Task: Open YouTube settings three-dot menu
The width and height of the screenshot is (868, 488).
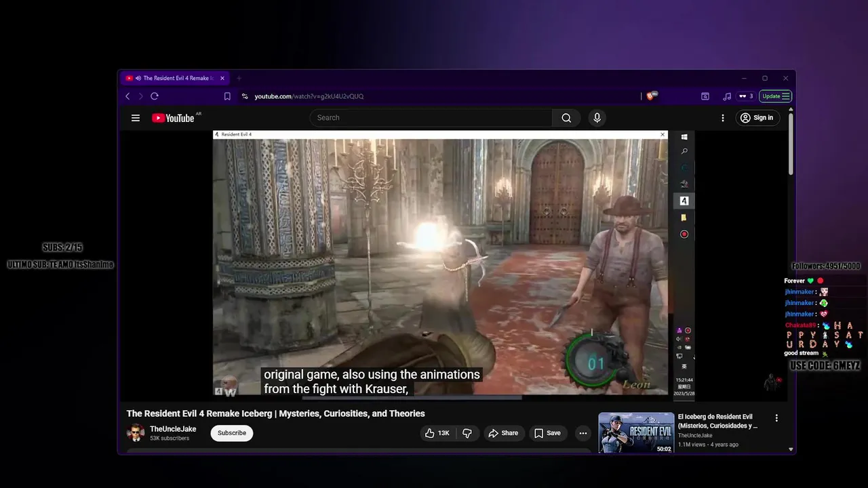Action: pyautogui.click(x=723, y=118)
